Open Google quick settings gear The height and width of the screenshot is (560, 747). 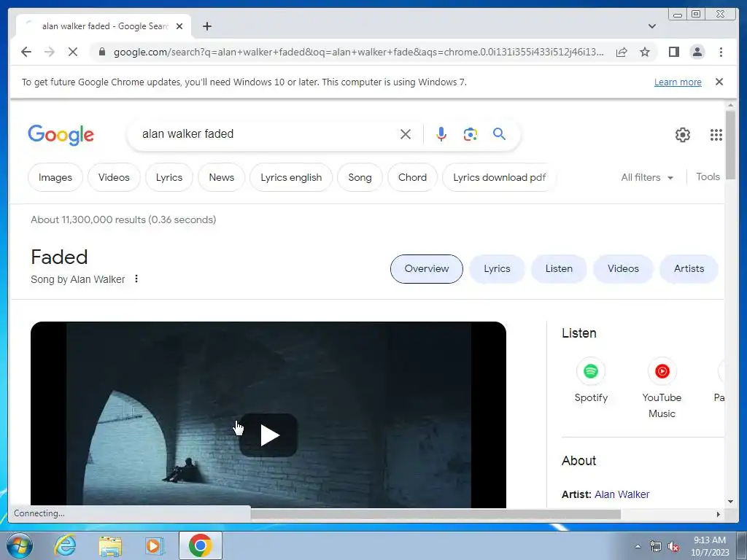[x=682, y=135]
